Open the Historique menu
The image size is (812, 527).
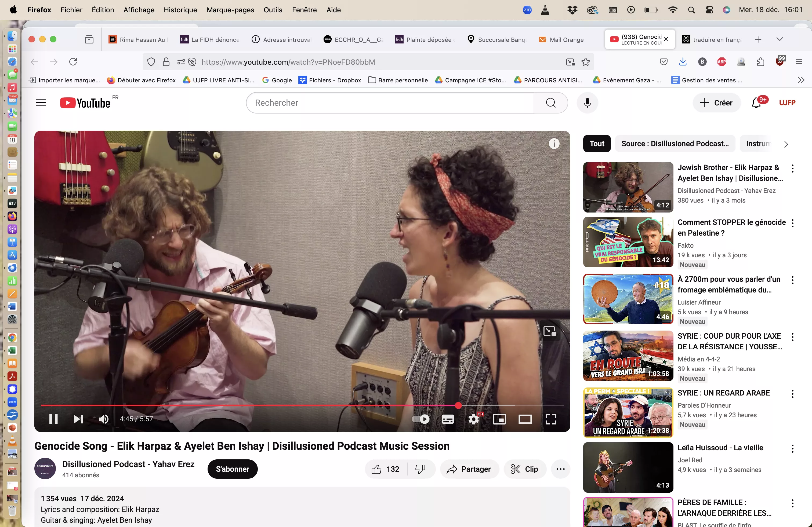pos(180,10)
